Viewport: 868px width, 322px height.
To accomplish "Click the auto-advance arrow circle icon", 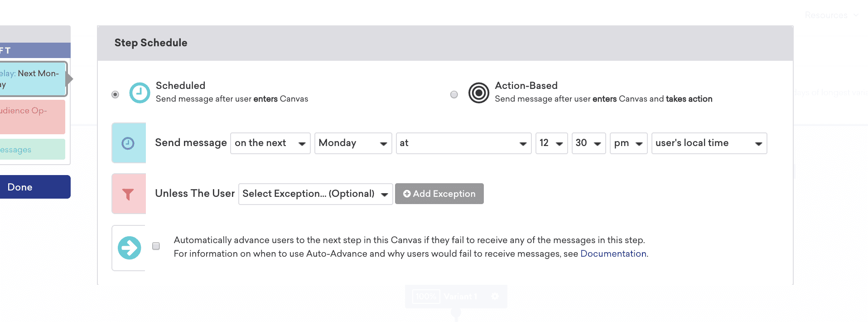I will click(129, 248).
